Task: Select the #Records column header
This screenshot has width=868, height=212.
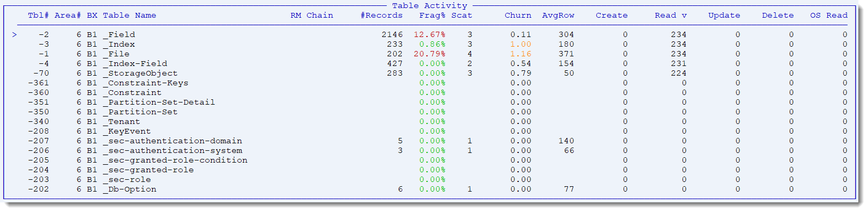Action: pos(381,16)
